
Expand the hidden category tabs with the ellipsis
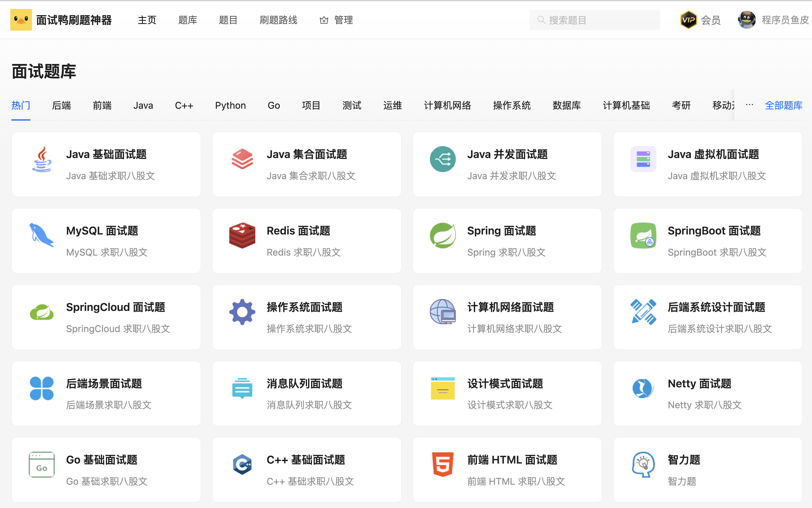[x=750, y=105]
